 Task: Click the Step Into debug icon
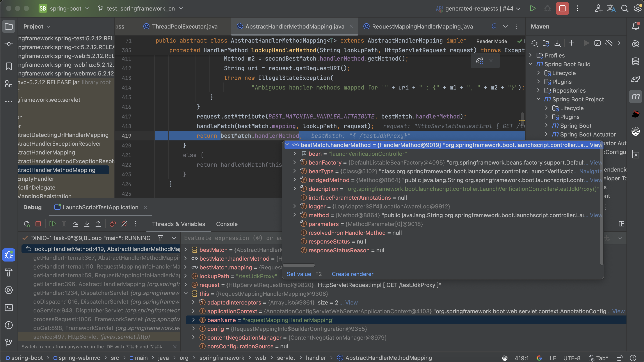tap(87, 224)
